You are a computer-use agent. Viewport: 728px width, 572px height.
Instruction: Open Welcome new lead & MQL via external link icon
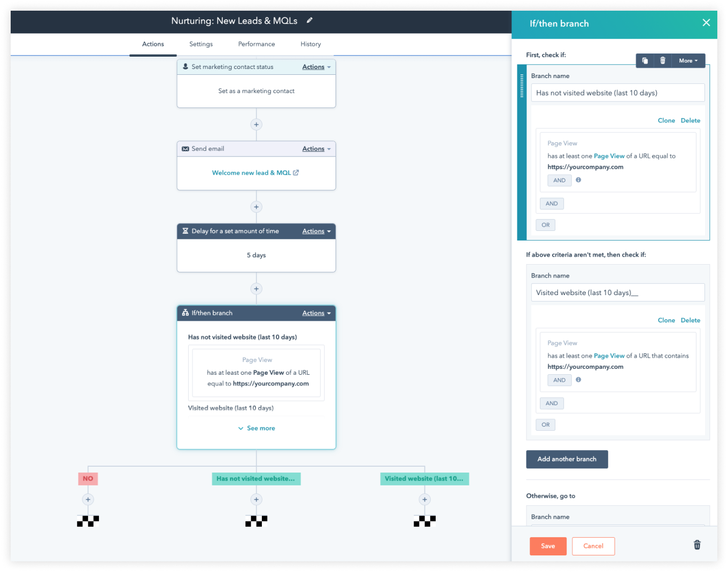(x=296, y=173)
